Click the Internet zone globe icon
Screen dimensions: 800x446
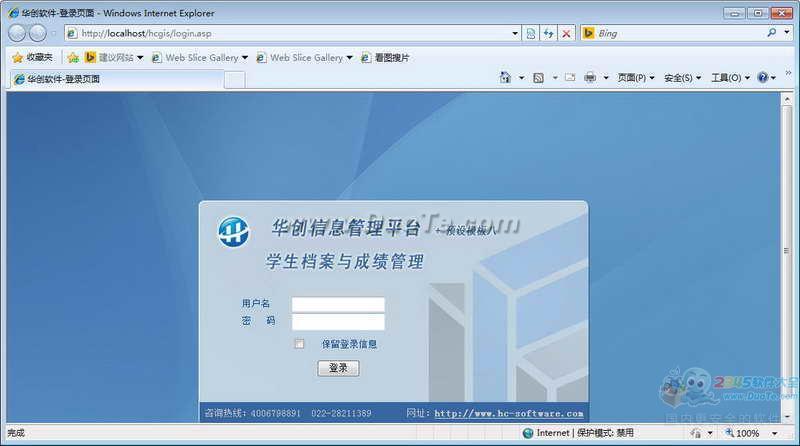(x=528, y=433)
